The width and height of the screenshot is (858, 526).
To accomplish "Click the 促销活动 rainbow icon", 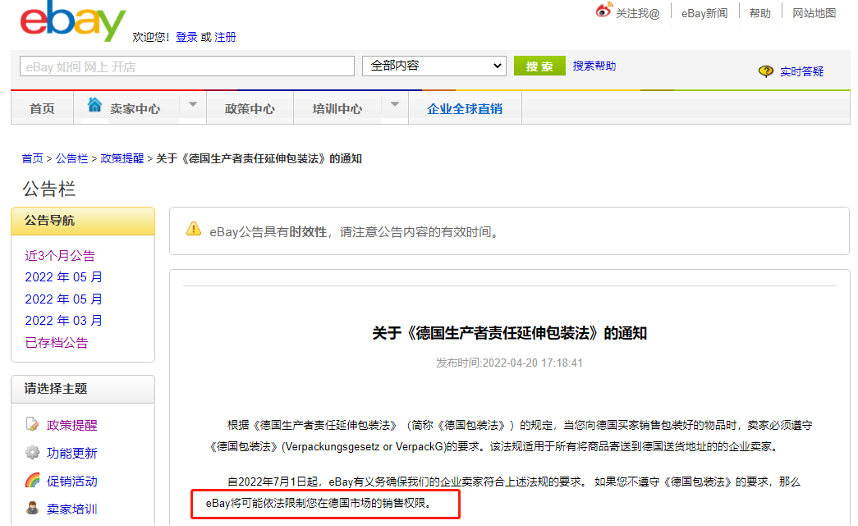I will click(32, 481).
